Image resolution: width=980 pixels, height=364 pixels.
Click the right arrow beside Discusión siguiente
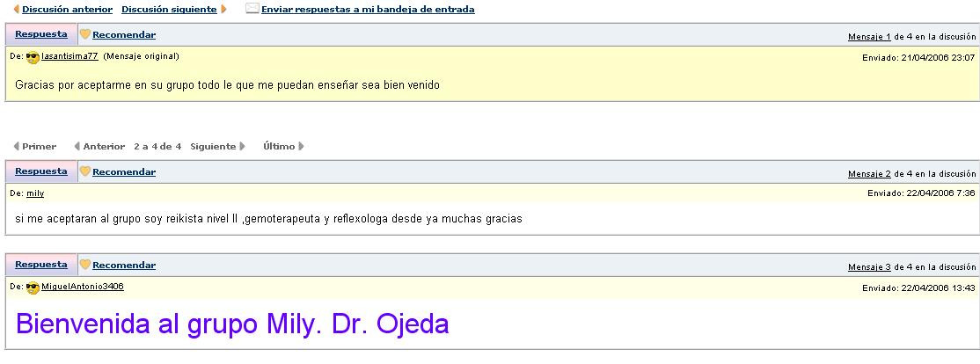(223, 9)
